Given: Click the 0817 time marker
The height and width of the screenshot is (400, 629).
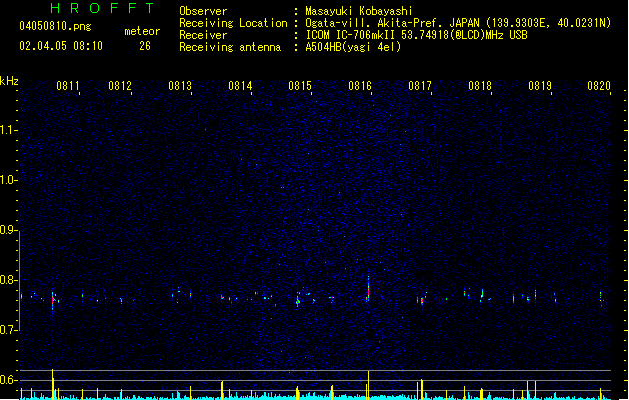Looking at the screenshot, I should pyautogui.click(x=420, y=86).
